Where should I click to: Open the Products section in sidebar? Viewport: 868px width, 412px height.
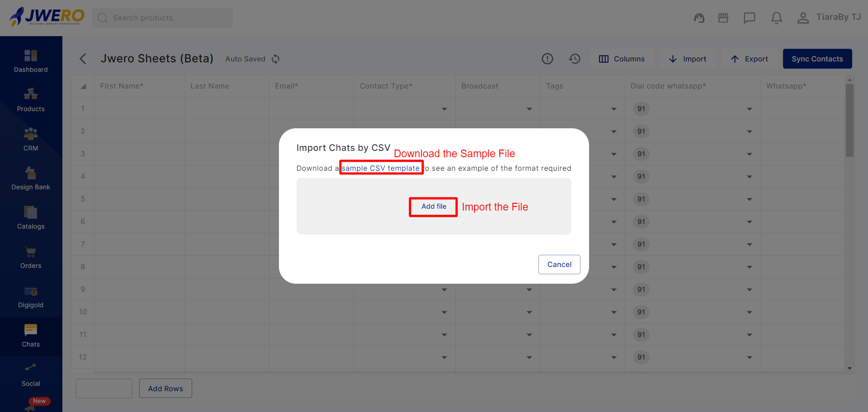(x=31, y=100)
